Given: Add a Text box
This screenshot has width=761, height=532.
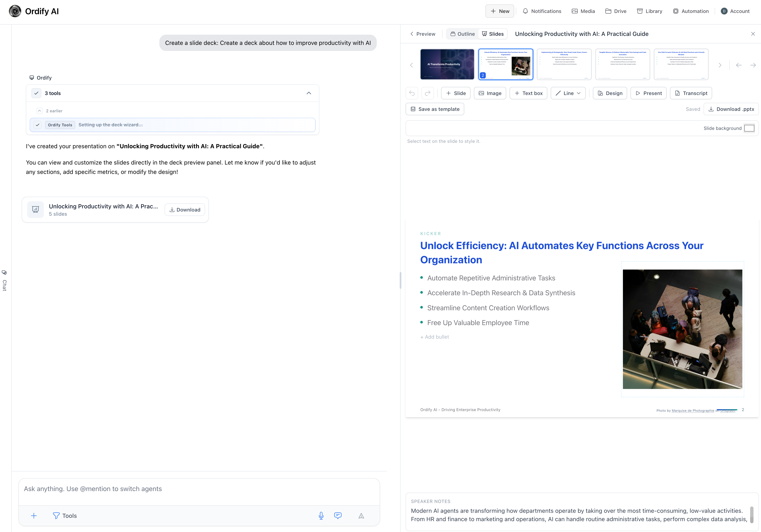Looking at the screenshot, I should click(x=528, y=93).
